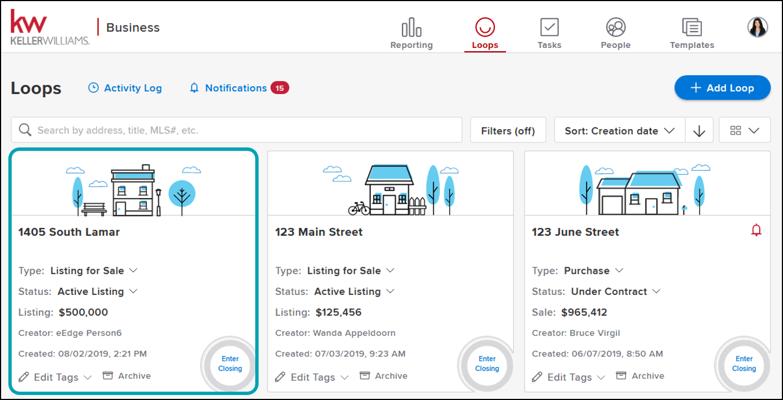This screenshot has width=783, height=400.
Task: Click the Tasks checkmark icon
Action: [549, 27]
